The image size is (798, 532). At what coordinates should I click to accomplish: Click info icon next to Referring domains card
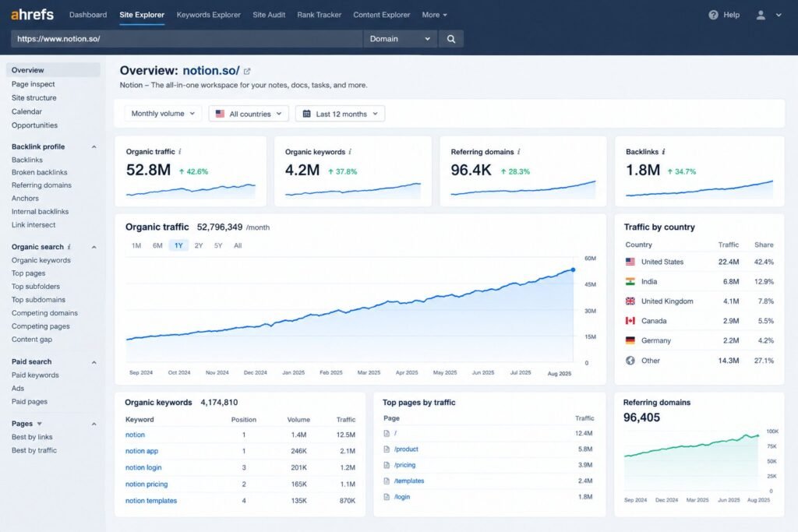coord(518,152)
